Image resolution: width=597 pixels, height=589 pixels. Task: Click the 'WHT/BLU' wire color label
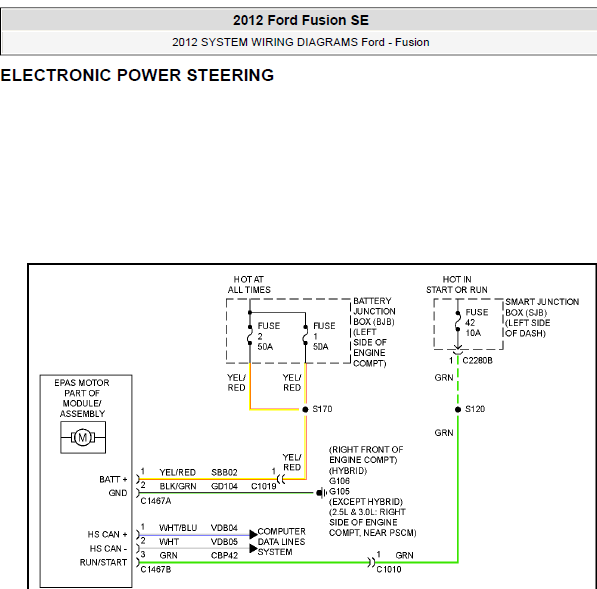pyautogui.click(x=178, y=528)
